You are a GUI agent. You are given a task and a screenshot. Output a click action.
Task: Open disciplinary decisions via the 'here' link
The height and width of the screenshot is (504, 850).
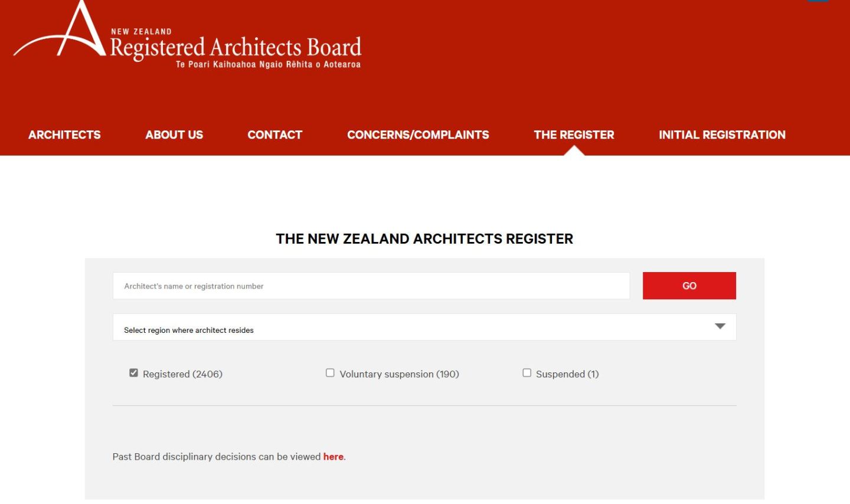tap(333, 457)
